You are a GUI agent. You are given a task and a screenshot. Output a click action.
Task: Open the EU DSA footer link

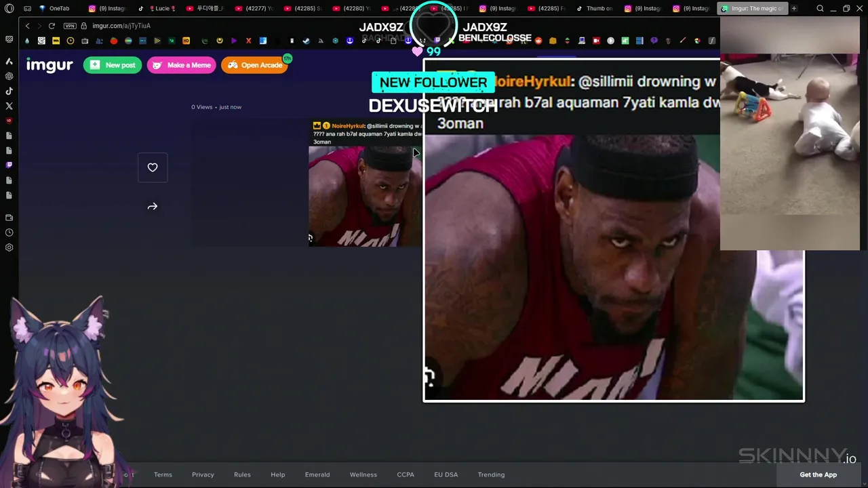[x=446, y=474]
